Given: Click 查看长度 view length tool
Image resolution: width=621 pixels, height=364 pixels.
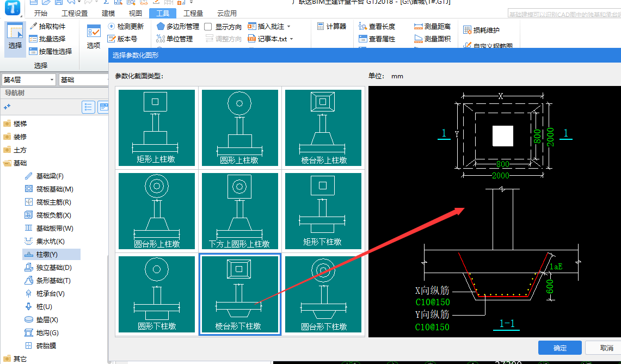Looking at the screenshot, I should (x=377, y=26).
